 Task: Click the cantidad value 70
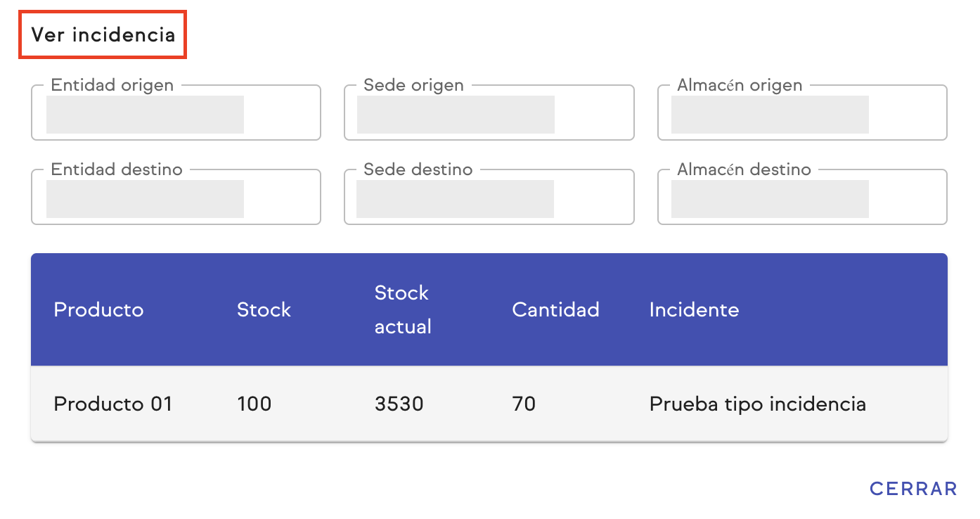(524, 404)
